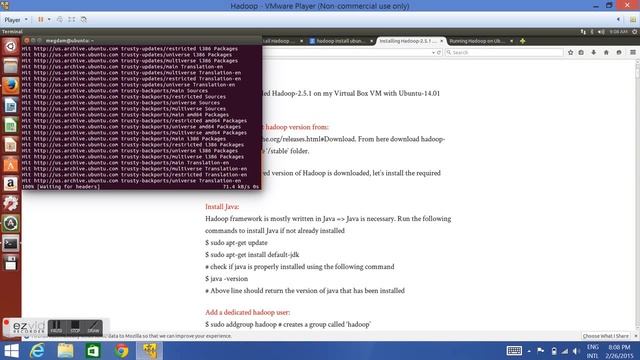Open the VMware notes icon at far right
The width and height of the screenshot is (640, 360).
(633, 19)
